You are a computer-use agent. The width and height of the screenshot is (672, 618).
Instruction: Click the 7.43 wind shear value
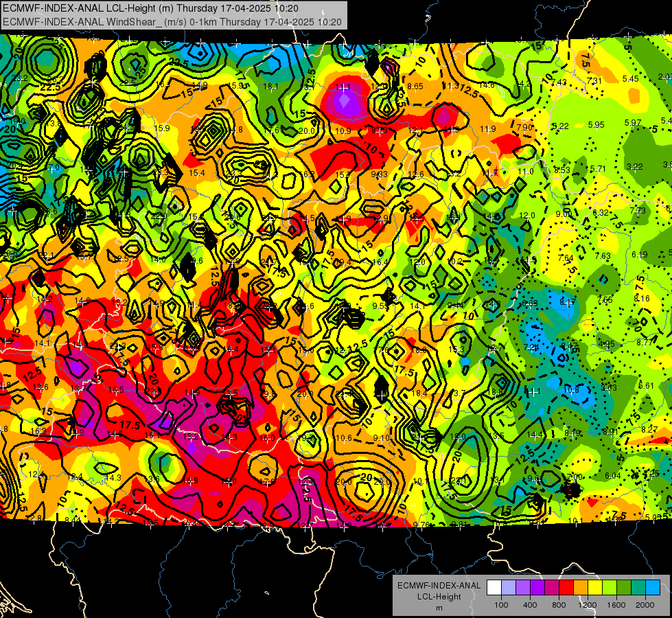click(x=559, y=82)
